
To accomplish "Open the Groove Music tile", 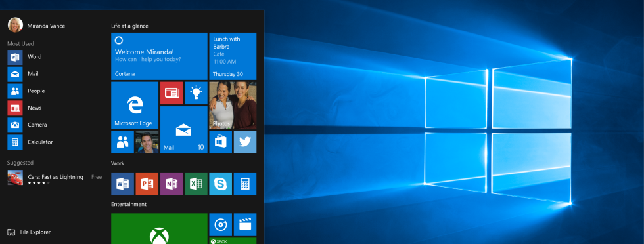I will tap(221, 224).
